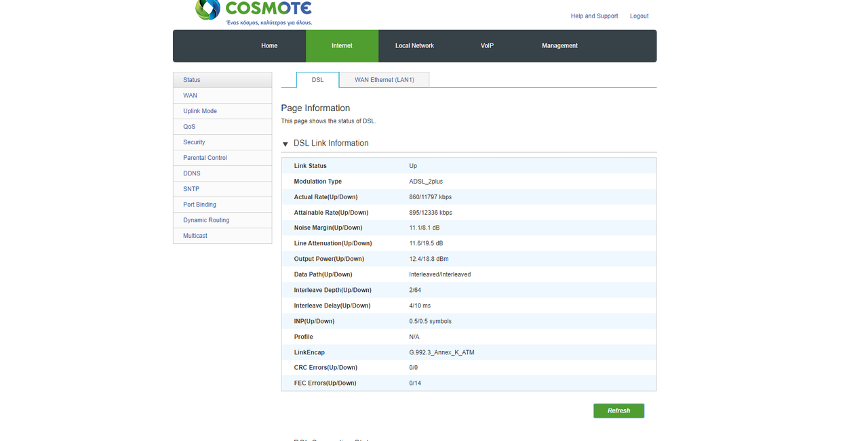Click the 'Interleave Depth(Up/Down)' label

click(332, 290)
